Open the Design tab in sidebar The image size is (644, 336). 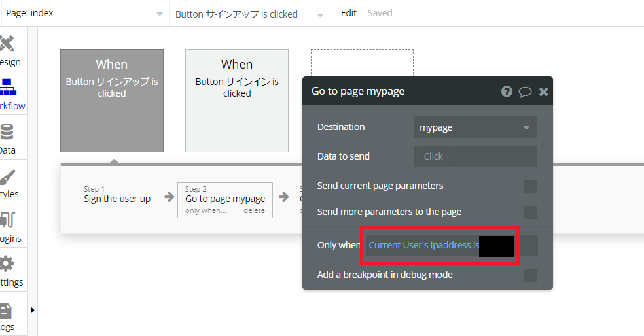[10, 50]
